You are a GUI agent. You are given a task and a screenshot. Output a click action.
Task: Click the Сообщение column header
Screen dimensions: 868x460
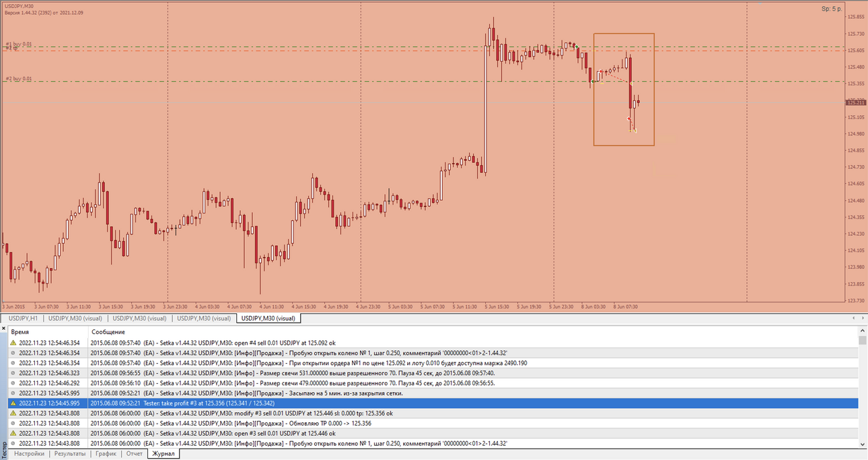click(x=474, y=332)
